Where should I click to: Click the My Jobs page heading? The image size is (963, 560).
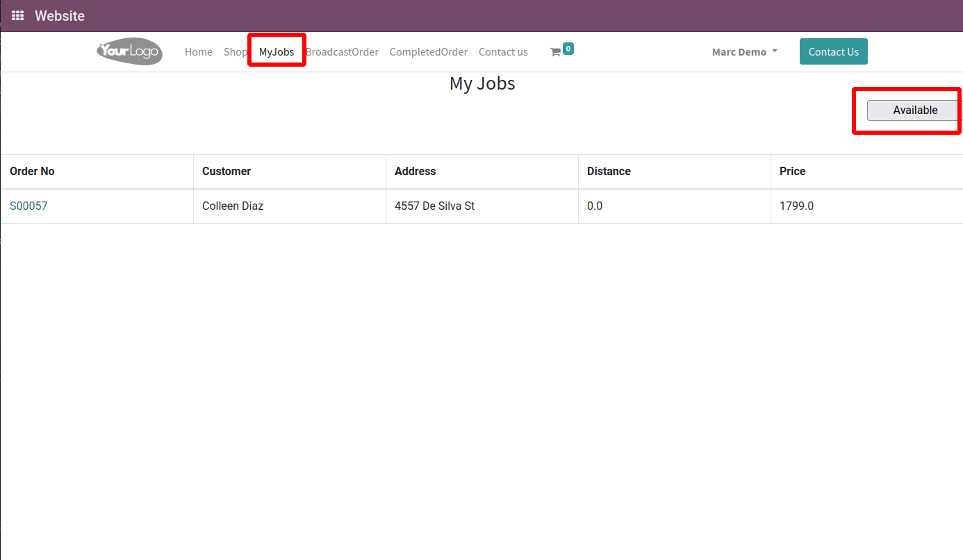pos(482,83)
